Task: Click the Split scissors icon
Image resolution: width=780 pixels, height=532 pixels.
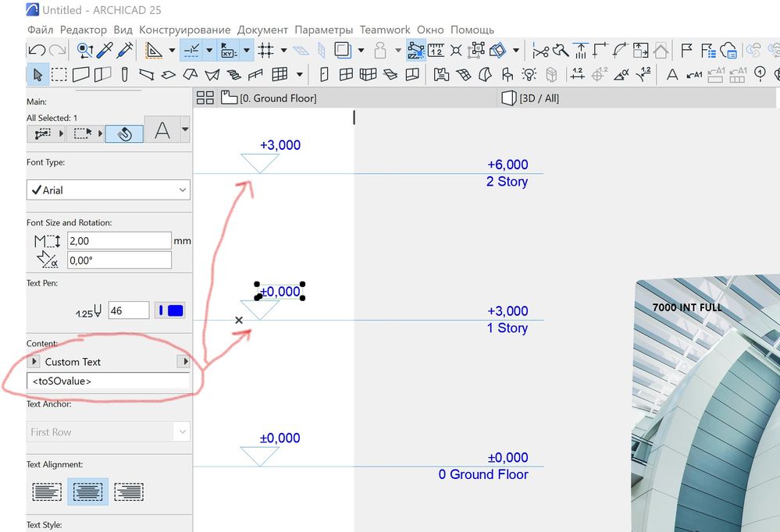Action: coord(540,50)
